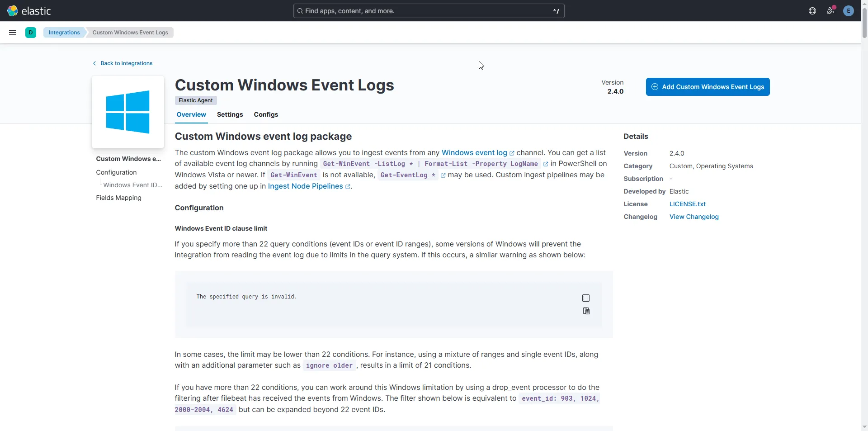868x431 pixels.
Task: Open the help menu icon
Action: (x=812, y=11)
